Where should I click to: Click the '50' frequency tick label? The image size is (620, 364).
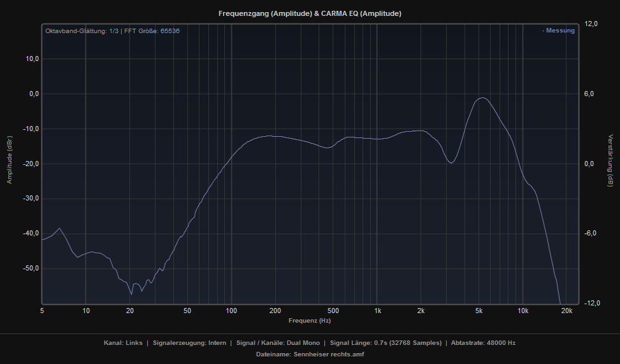(x=187, y=311)
